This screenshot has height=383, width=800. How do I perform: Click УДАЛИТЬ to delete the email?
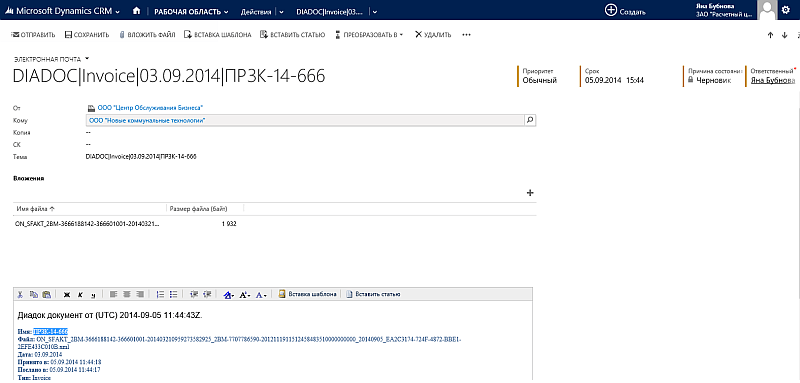pyautogui.click(x=433, y=35)
